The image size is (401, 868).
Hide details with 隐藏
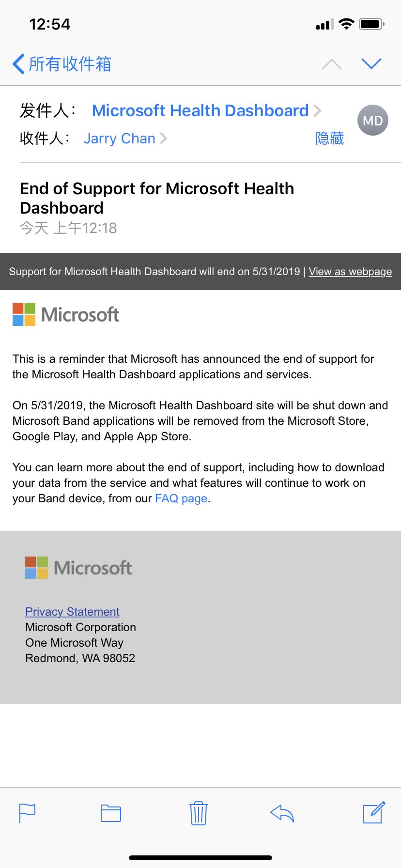pos(330,139)
